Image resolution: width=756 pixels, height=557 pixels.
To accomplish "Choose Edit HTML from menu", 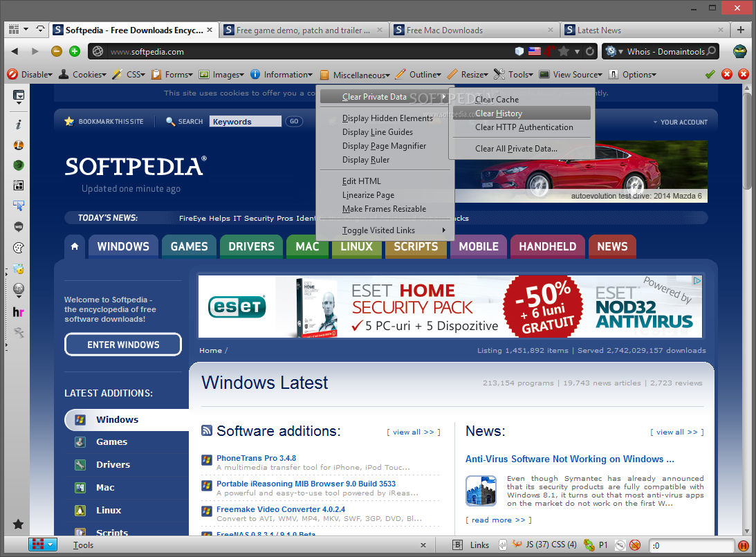I will click(x=385, y=181).
